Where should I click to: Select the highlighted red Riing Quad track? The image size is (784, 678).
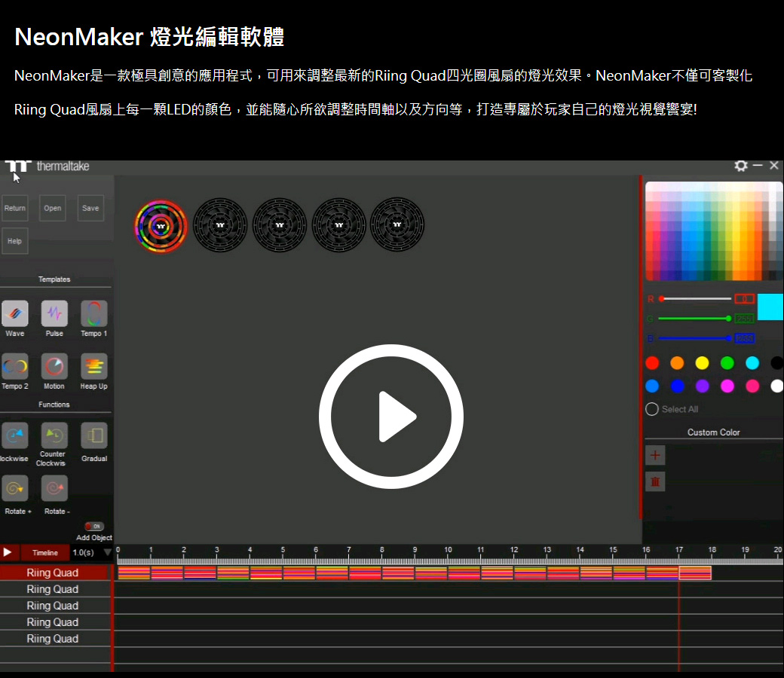(56, 573)
